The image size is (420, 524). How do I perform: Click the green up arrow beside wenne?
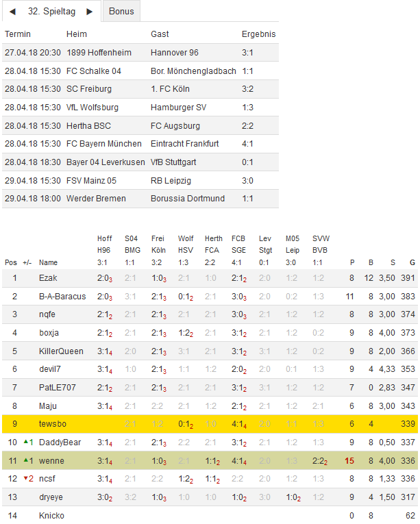coord(26,460)
